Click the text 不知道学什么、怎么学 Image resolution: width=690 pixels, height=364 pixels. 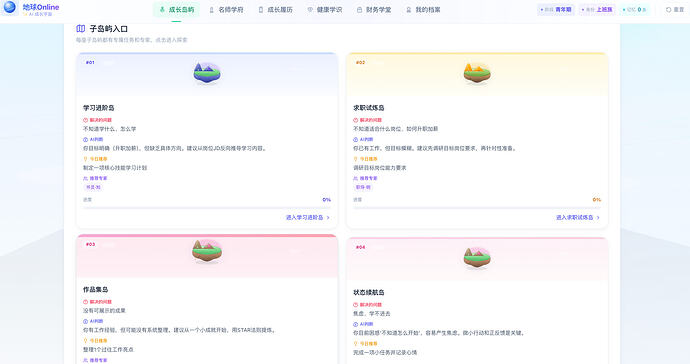(110, 129)
